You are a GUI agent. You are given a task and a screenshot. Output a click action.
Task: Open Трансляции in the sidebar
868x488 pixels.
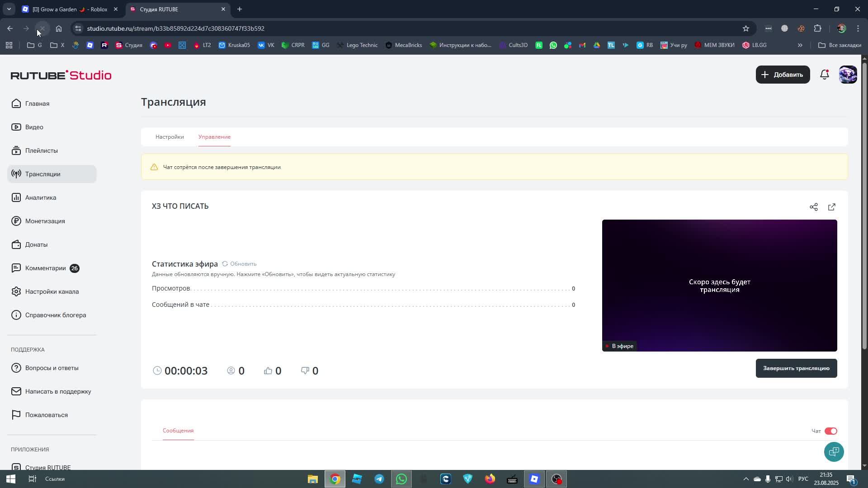(52, 174)
